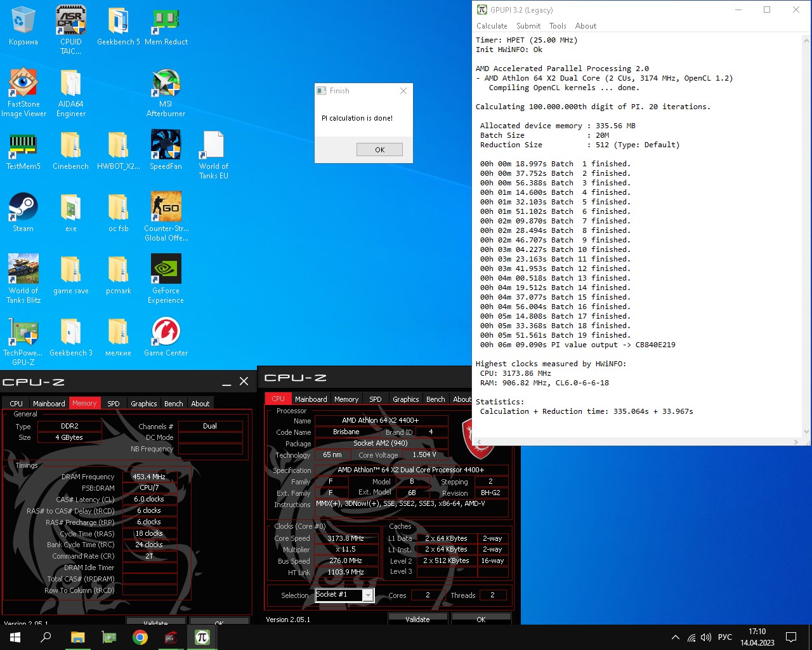Open the pcmark folder icon

pos(119,275)
